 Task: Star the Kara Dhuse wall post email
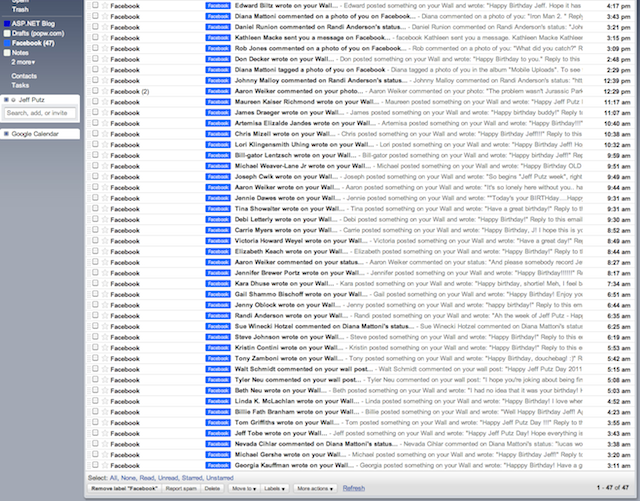click(105, 283)
